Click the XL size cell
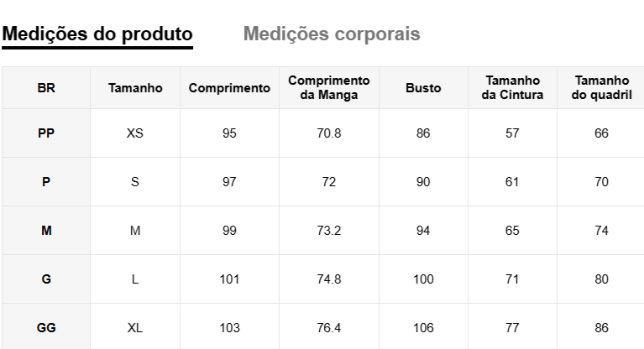The height and width of the screenshot is (349, 644). (x=135, y=328)
